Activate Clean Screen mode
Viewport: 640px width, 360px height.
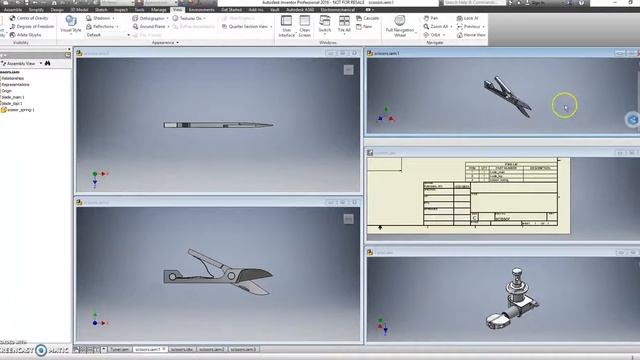pos(304,26)
